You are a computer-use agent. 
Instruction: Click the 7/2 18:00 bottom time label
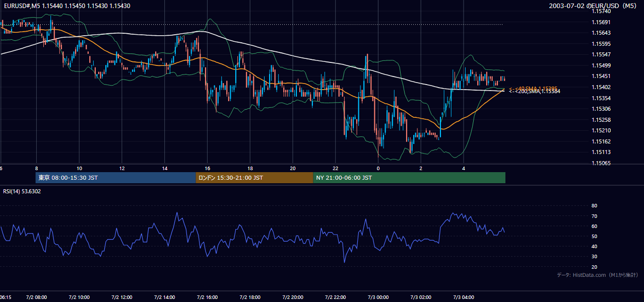pyautogui.click(x=250, y=297)
